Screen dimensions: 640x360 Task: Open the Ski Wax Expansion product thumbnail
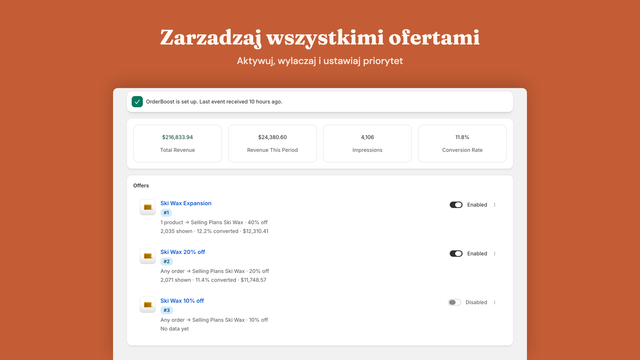[x=147, y=207]
